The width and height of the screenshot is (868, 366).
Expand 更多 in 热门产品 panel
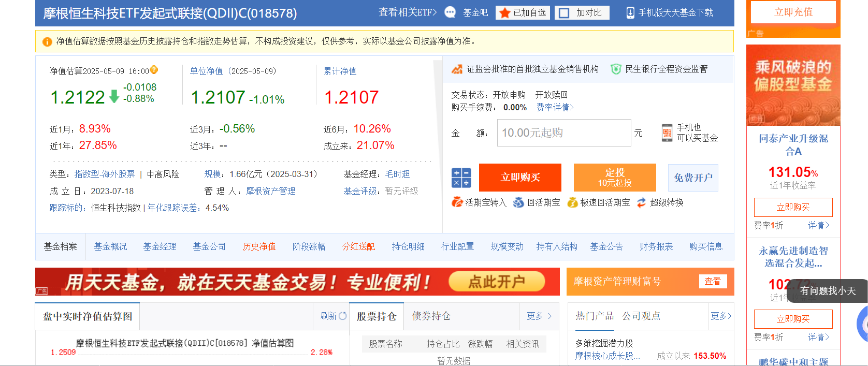[721, 316]
